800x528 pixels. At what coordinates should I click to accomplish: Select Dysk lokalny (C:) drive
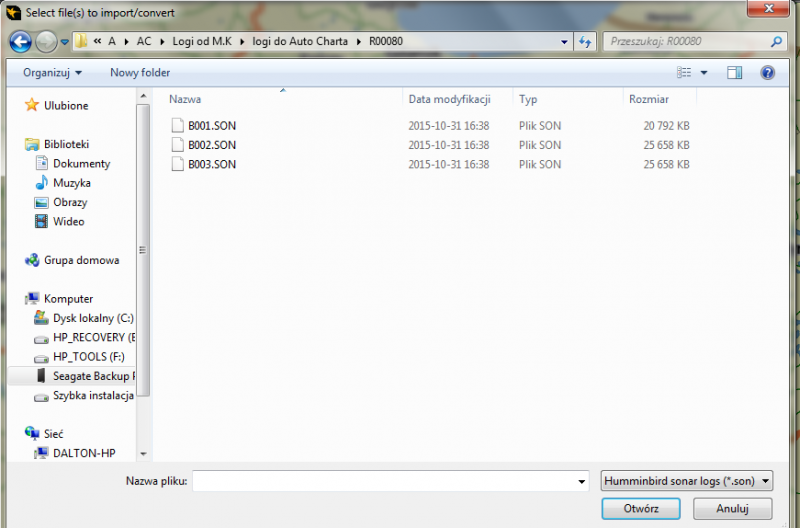coord(84,318)
